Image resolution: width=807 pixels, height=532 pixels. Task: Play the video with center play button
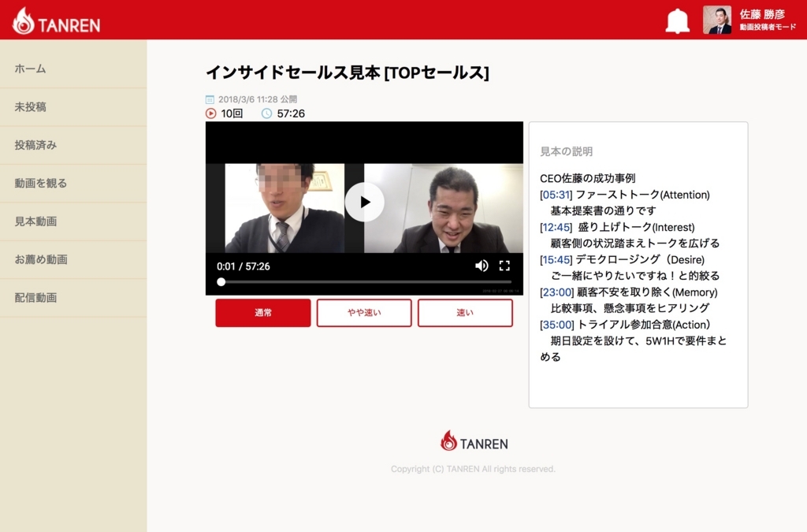pyautogui.click(x=364, y=203)
